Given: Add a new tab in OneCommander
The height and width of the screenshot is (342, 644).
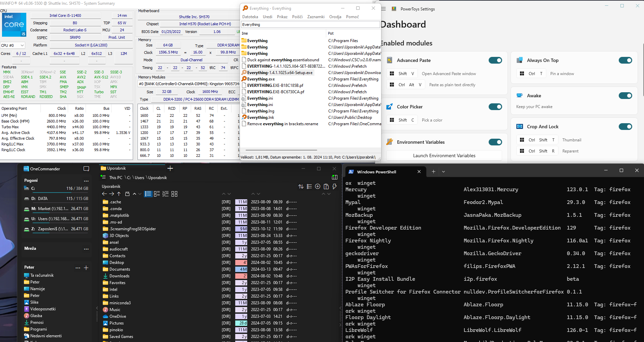Looking at the screenshot, I should pyautogui.click(x=170, y=168).
